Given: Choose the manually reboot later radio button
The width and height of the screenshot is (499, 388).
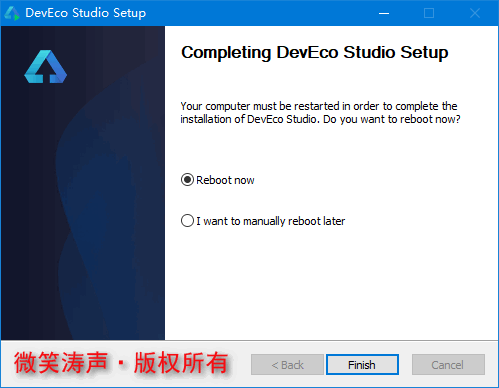Looking at the screenshot, I should (187, 221).
